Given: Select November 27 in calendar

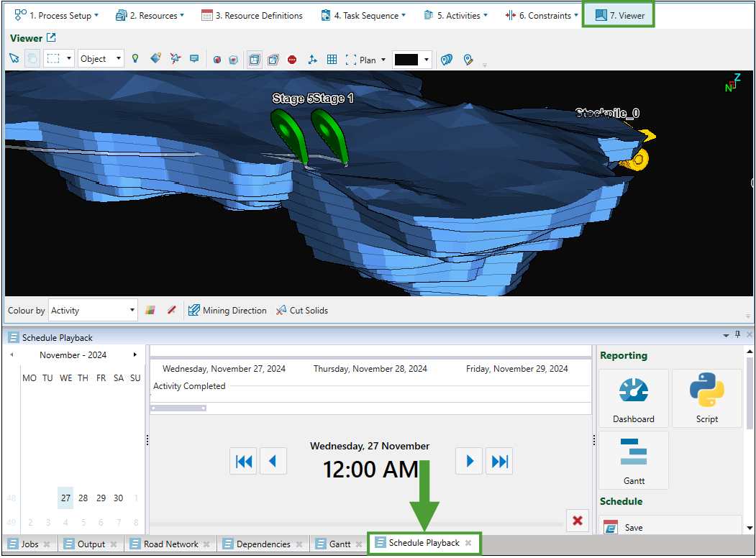Looking at the screenshot, I should [x=65, y=498].
